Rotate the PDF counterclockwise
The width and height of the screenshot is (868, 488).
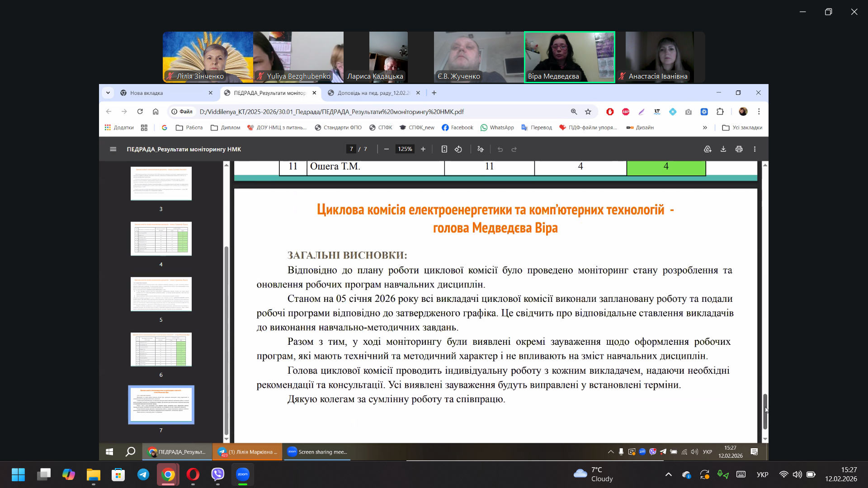pyautogui.click(x=458, y=149)
